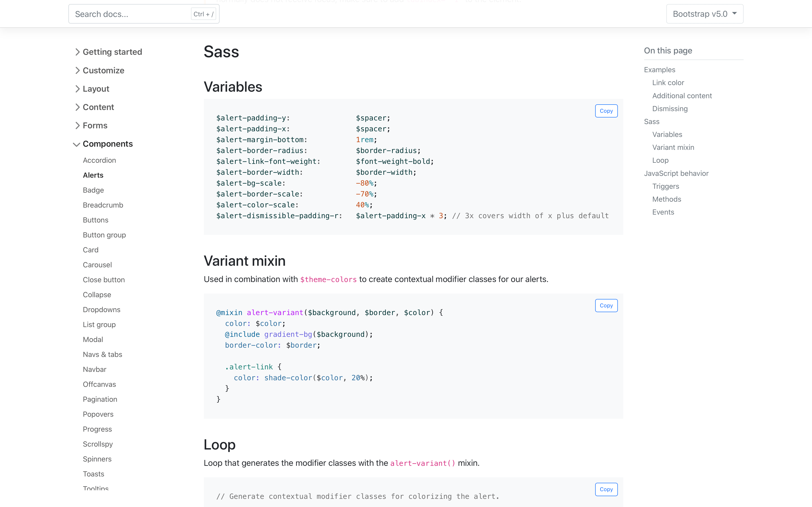This screenshot has width=812, height=507.
Task: Click the Copy button in Loop section
Action: point(606,489)
